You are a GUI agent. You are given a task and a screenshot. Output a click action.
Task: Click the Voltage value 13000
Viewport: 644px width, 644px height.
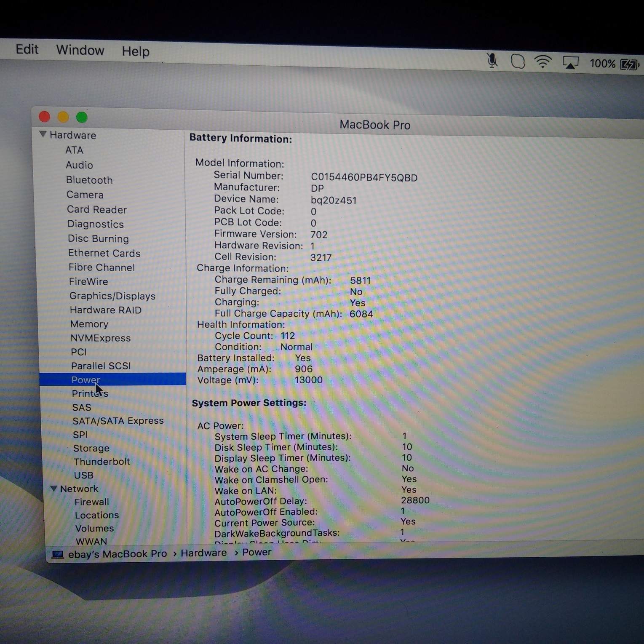point(308,380)
